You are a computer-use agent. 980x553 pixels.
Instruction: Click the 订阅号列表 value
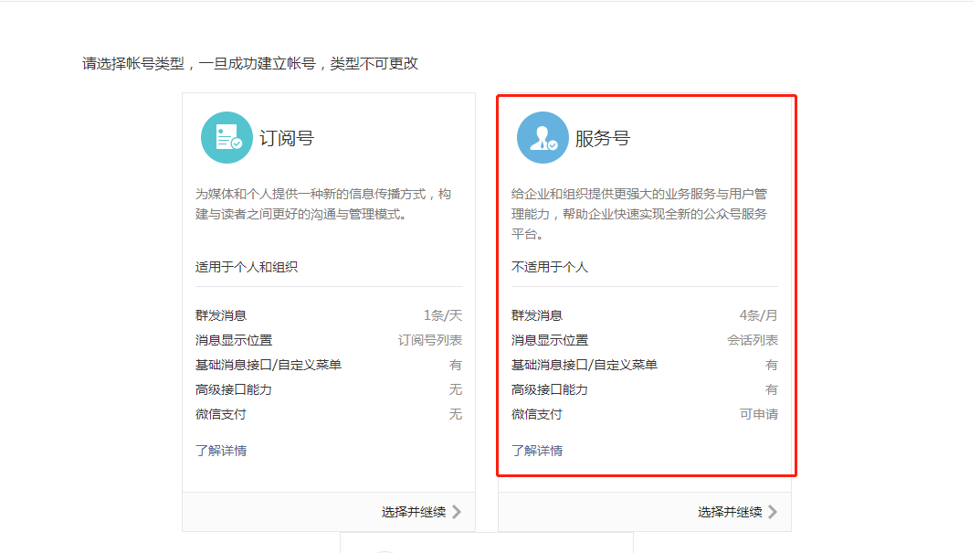(430, 340)
